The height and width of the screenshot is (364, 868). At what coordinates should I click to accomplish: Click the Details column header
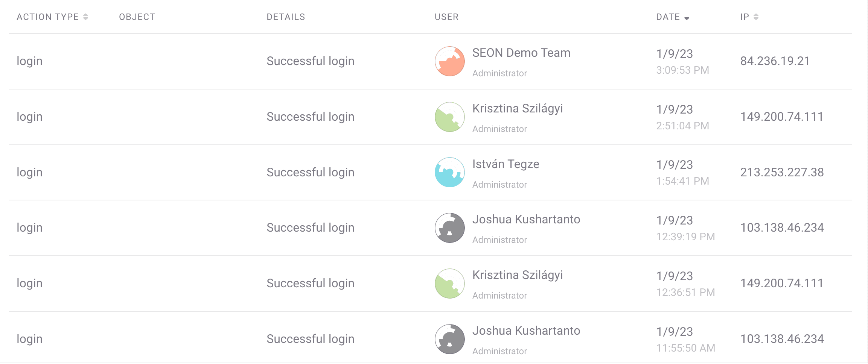pyautogui.click(x=286, y=17)
